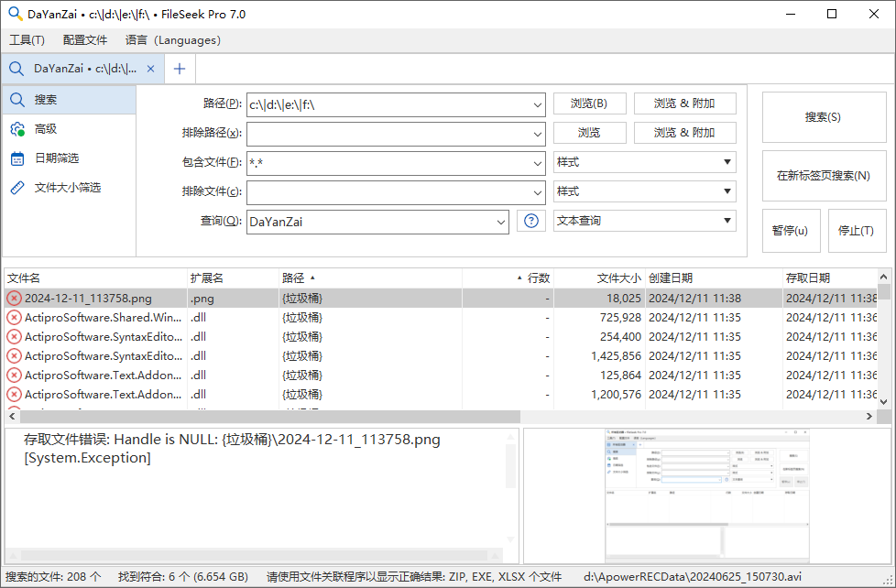The height and width of the screenshot is (588, 896).
Task: Expand the path (路径) combo box dropdown
Action: 537,105
